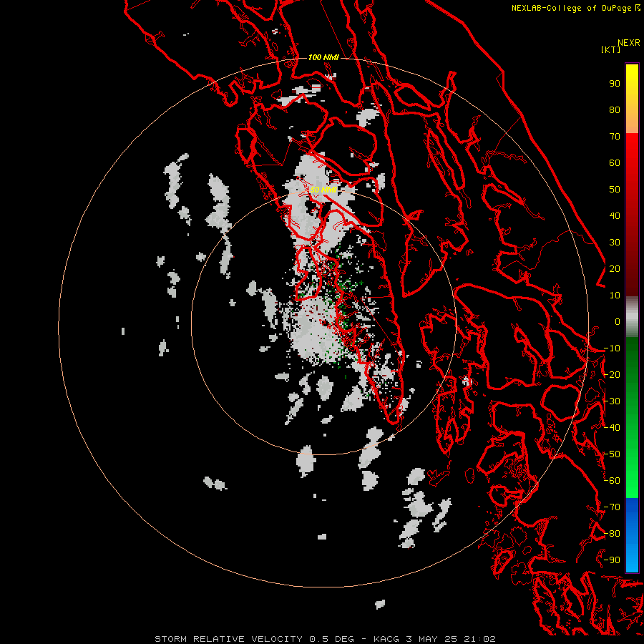Click the gray zero-velocity segment of color bar
Screen dimensions: 644x644
(x=632, y=317)
